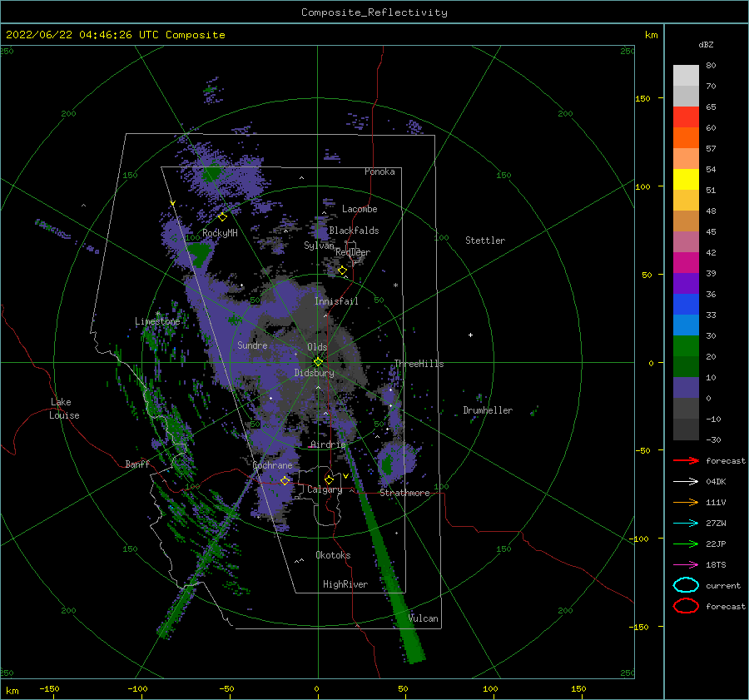
Task: Click the 51 dBZ yellow color swatch
Action: point(686,179)
